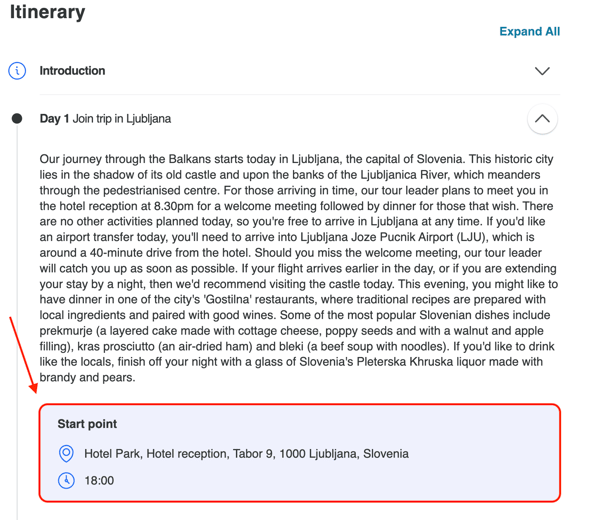600x520 pixels.
Task: Collapse Day 1 with the up chevron
Action: point(542,119)
